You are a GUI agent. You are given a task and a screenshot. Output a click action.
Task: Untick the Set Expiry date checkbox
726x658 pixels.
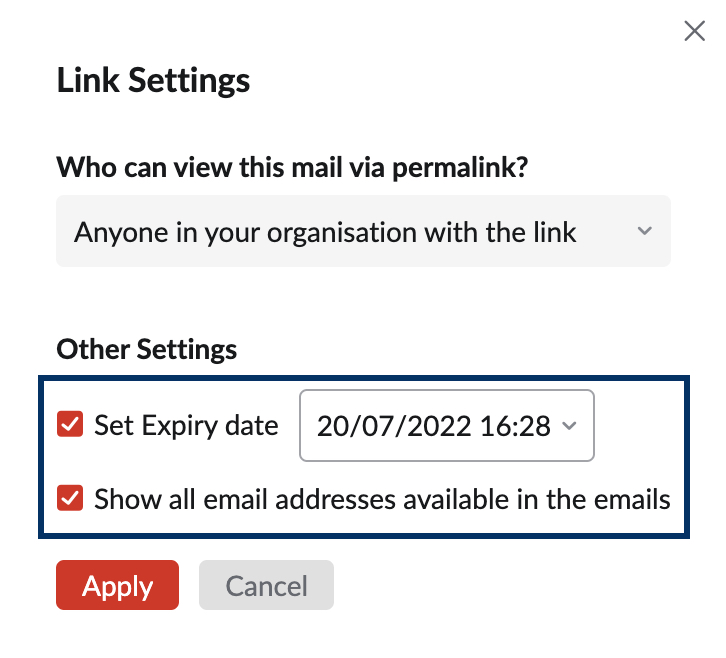pos(70,426)
